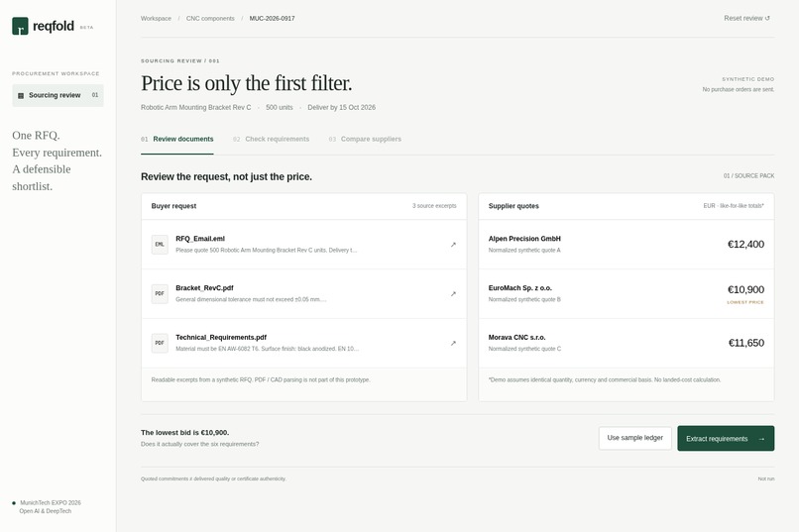
Task: Click the 01 / SOURCE PACK label
Action: point(749,175)
